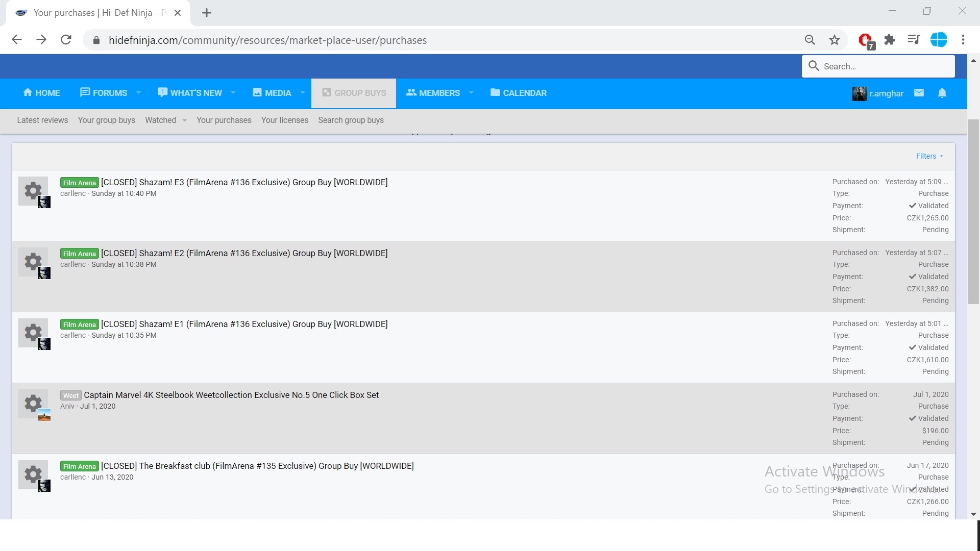This screenshot has width=980, height=551.
Task: Open the Forums navigation item
Action: point(104,93)
